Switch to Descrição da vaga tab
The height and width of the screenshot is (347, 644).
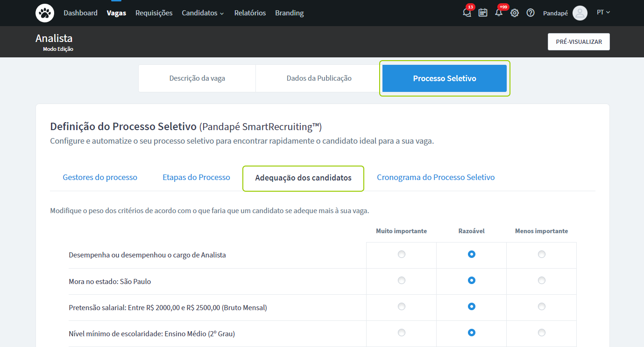click(197, 78)
